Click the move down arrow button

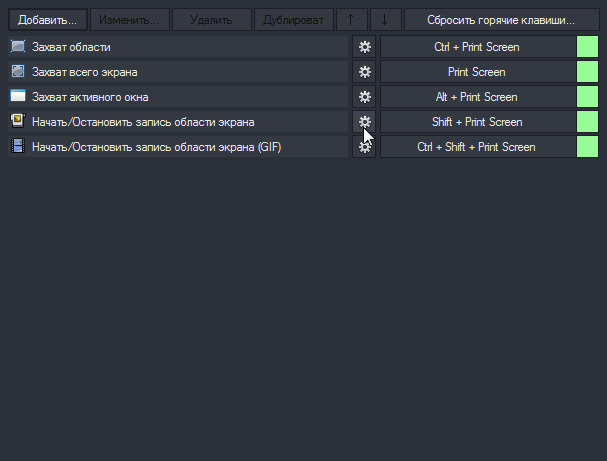pos(386,20)
